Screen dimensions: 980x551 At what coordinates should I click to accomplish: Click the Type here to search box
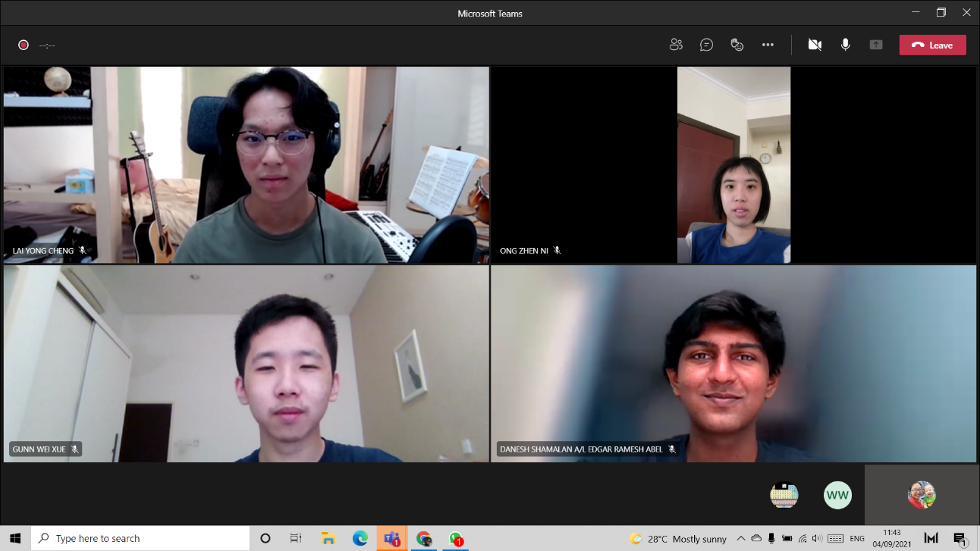[140, 538]
